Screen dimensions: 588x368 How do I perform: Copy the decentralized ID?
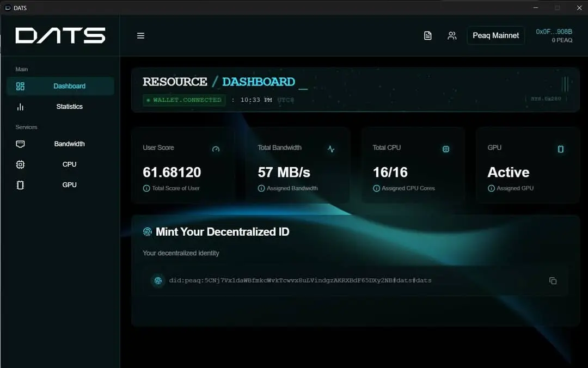coord(553,280)
